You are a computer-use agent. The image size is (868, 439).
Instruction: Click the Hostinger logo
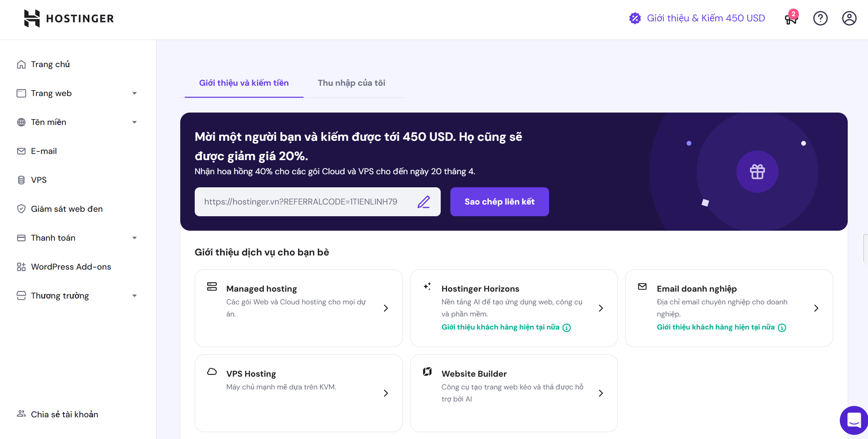coord(69,18)
